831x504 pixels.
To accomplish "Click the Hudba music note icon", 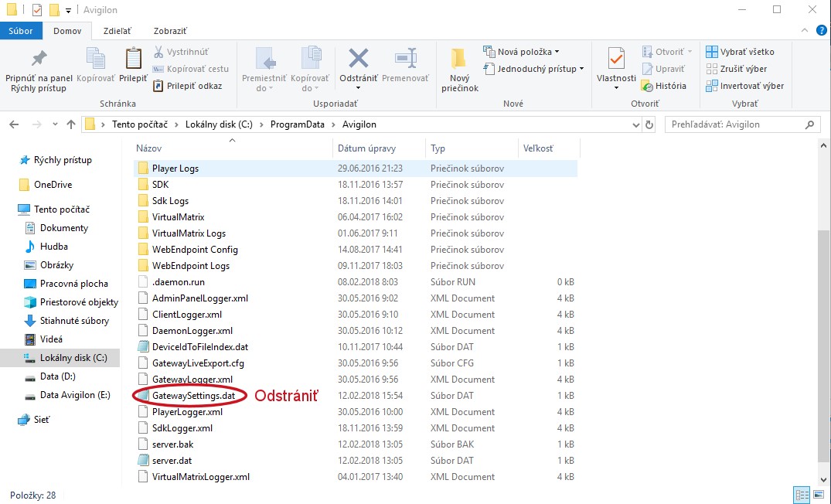I will tap(30, 247).
